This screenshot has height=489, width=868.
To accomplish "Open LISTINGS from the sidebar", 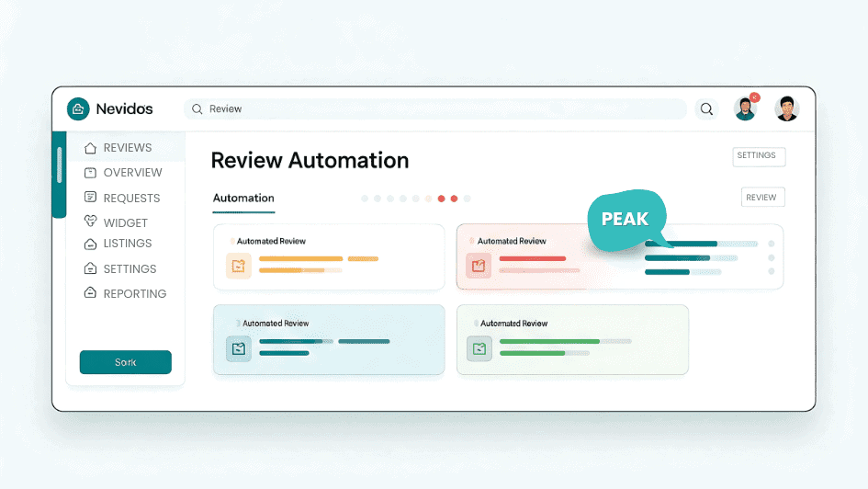I will click(128, 244).
